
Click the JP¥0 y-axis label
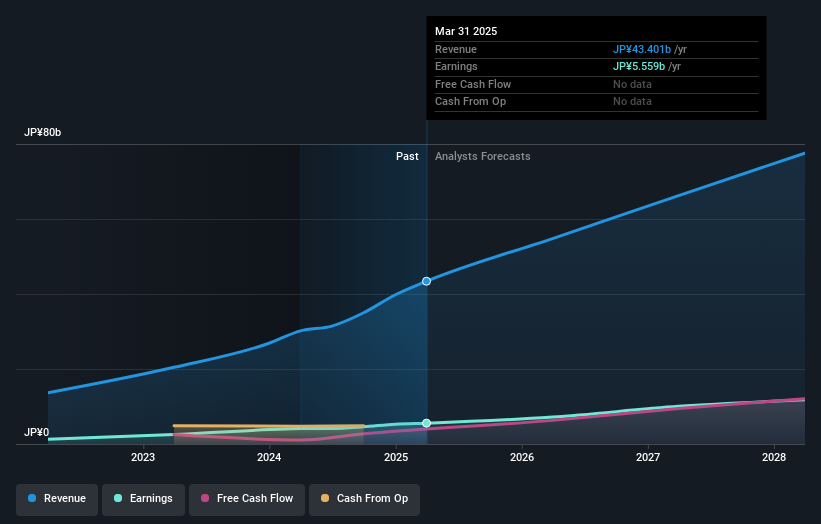click(37, 432)
